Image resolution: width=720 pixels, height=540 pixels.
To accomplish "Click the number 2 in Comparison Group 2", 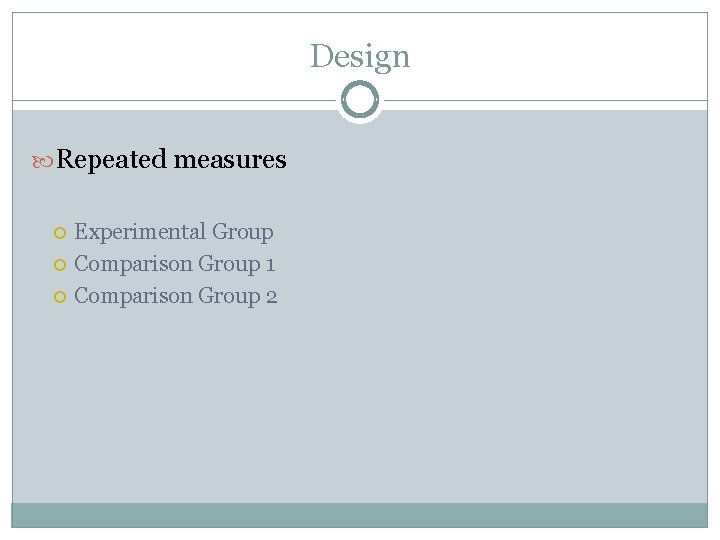I will [271, 297].
